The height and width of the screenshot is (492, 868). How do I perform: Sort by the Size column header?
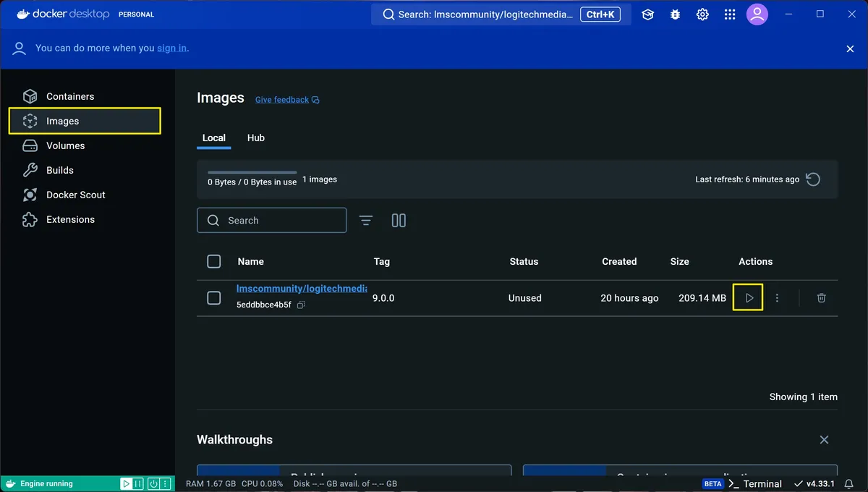[680, 262]
